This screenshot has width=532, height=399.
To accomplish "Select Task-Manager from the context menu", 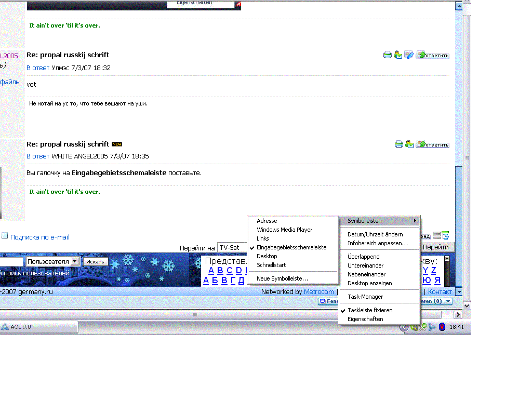I will pyautogui.click(x=365, y=297).
